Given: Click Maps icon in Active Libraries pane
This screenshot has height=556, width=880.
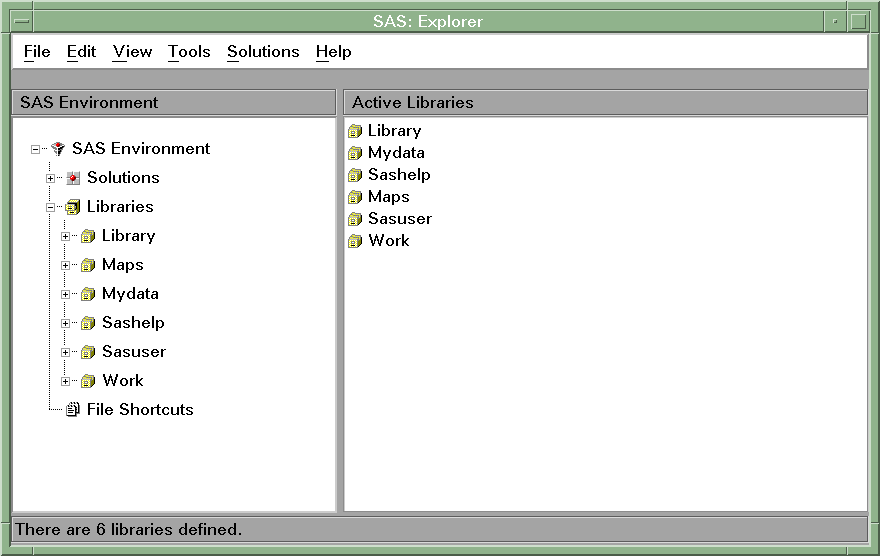Looking at the screenshot, I should click(355, 197).
